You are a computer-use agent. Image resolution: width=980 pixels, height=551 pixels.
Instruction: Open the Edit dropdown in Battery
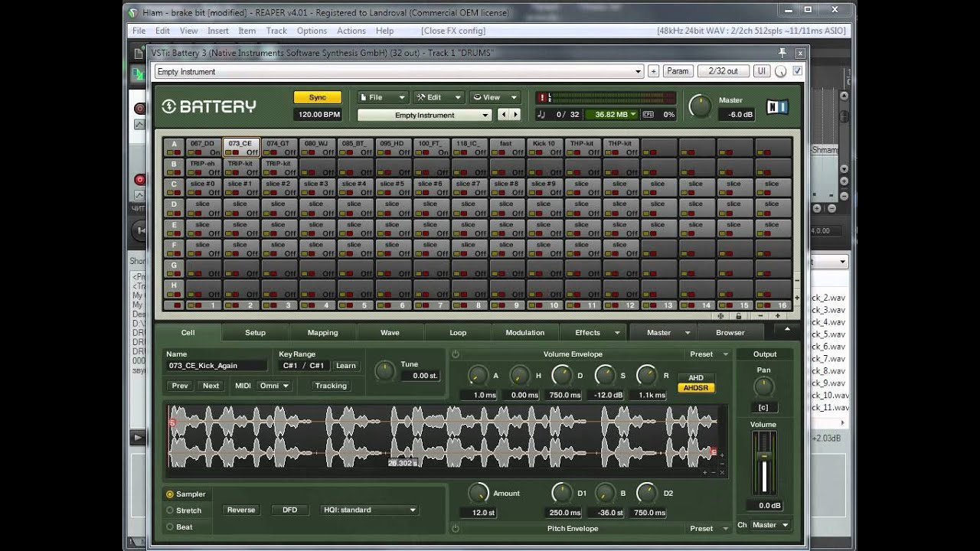439,97
